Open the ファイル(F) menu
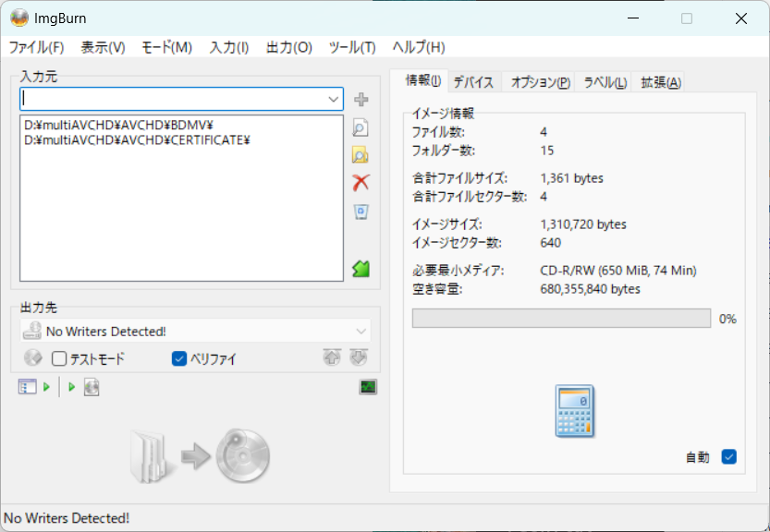770x532 pixels. tap(36, 47)
